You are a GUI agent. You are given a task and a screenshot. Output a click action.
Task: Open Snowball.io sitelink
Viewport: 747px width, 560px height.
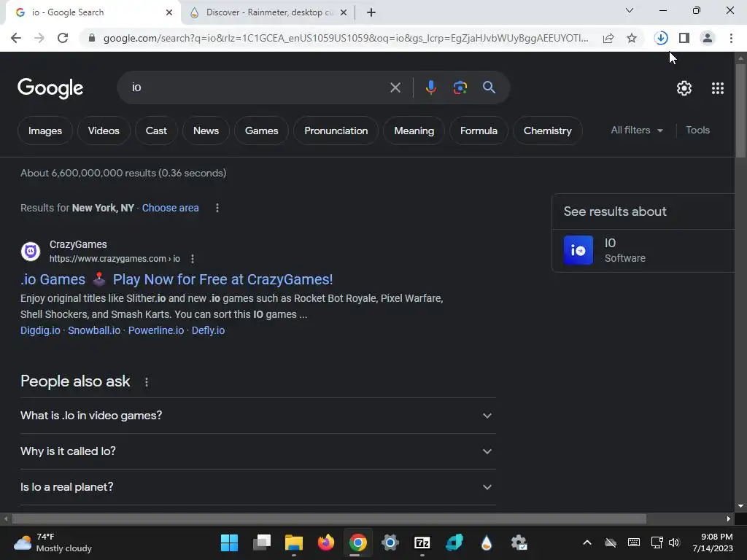(94, 330)
